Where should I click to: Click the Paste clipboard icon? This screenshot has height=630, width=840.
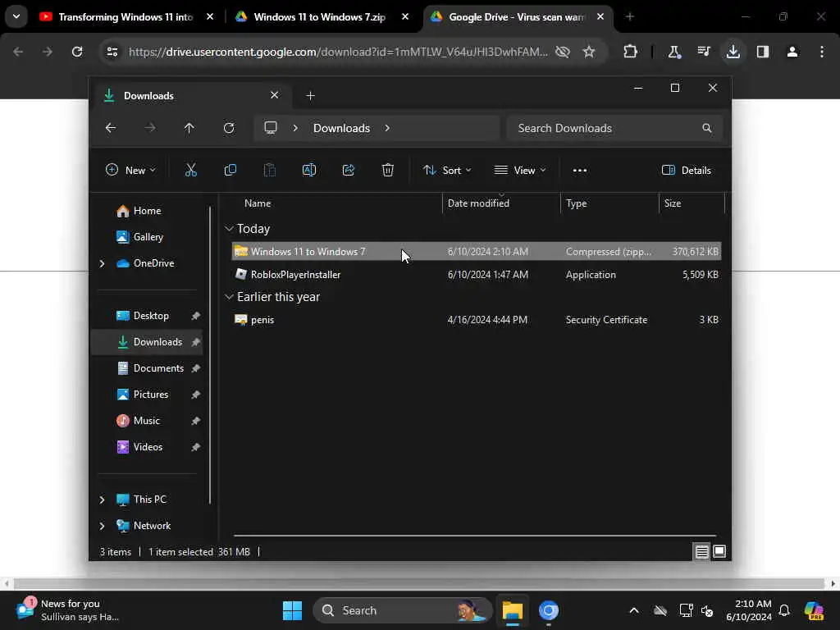(269, 171)
